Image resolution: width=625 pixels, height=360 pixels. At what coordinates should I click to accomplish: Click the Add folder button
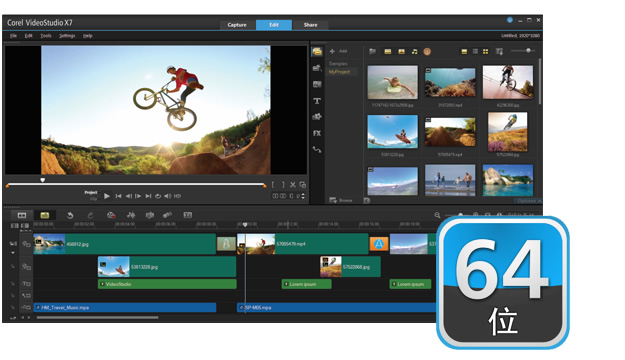(x=338, y=51)
